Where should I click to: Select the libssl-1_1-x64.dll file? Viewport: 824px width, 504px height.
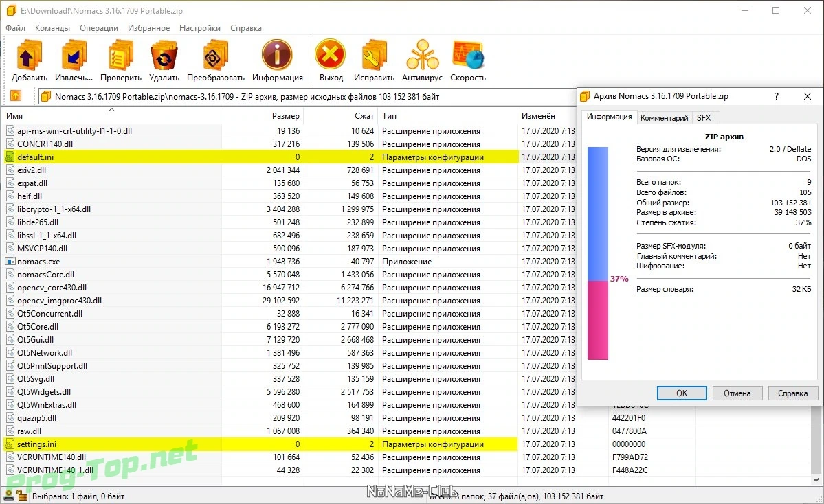[x=46, y=236]
